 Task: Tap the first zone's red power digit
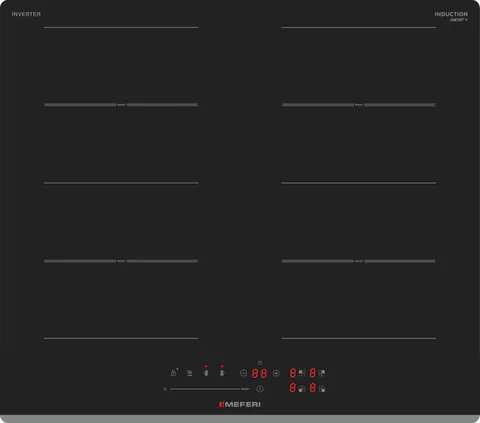pyautogui.click(x=293, y=373)
